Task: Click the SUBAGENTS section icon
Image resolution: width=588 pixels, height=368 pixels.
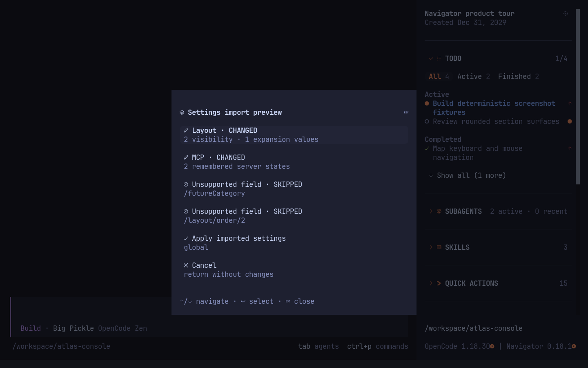Action: [x=439, y=211]
